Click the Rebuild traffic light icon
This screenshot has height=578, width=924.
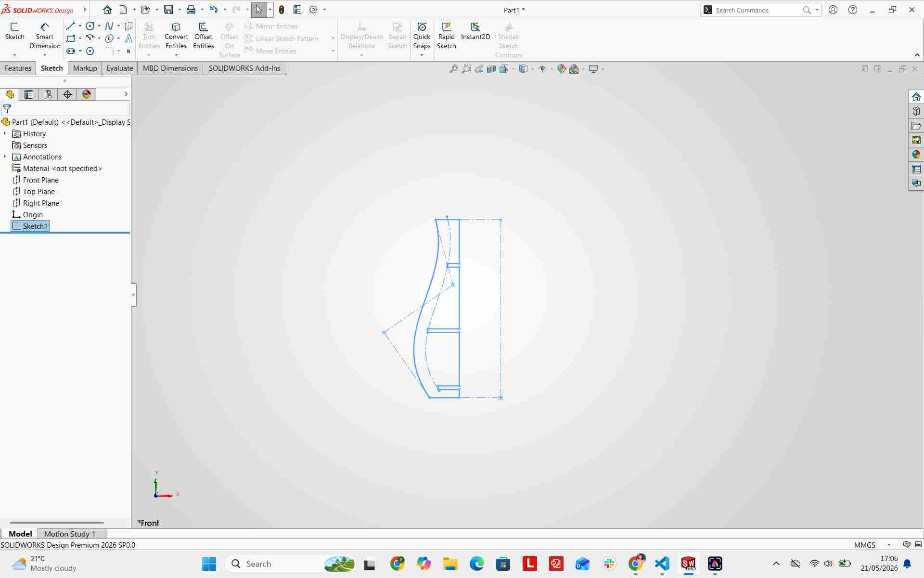tap(282, 10)
